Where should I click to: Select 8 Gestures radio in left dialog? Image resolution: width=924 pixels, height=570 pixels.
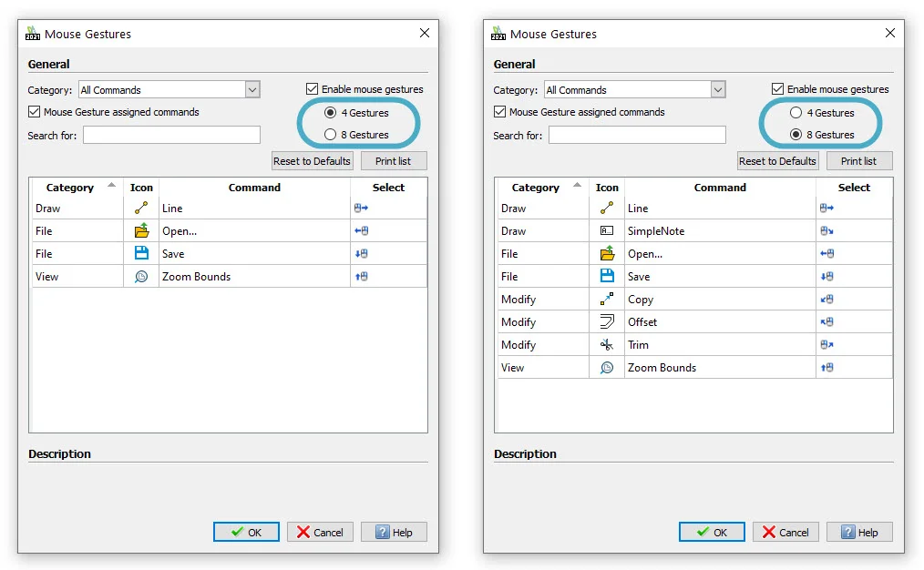(x=331, y=135)
